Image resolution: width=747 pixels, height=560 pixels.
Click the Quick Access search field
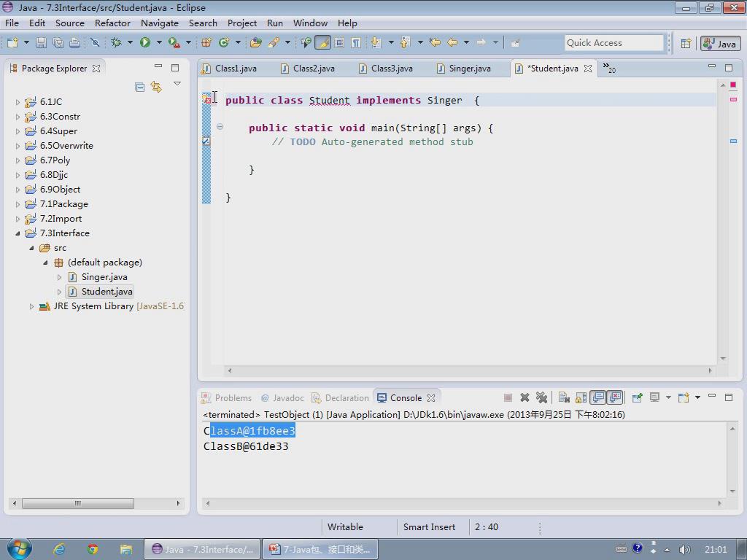tap(614, 43)
